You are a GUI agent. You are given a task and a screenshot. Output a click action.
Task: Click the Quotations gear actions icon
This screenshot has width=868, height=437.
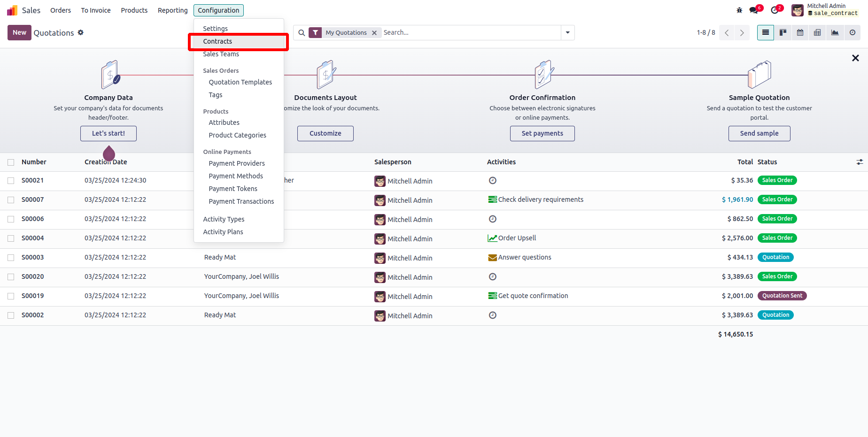81,32
